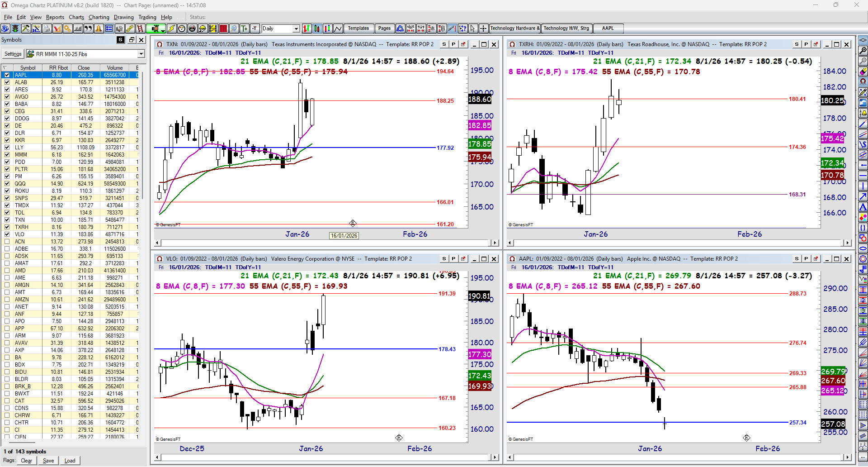Uncheck the PLTR symbol checkbox
The height and width of the screenshot is (467, 868).
7,169
